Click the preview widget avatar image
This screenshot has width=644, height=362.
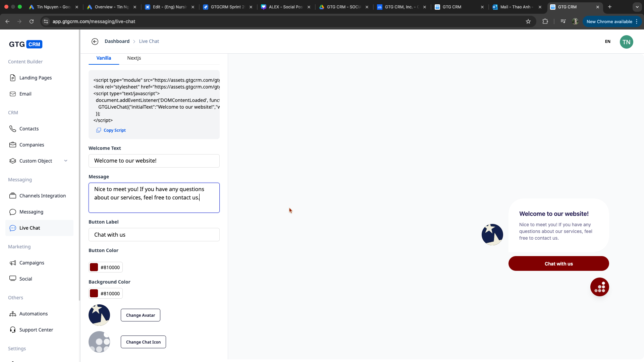(492, 235)
